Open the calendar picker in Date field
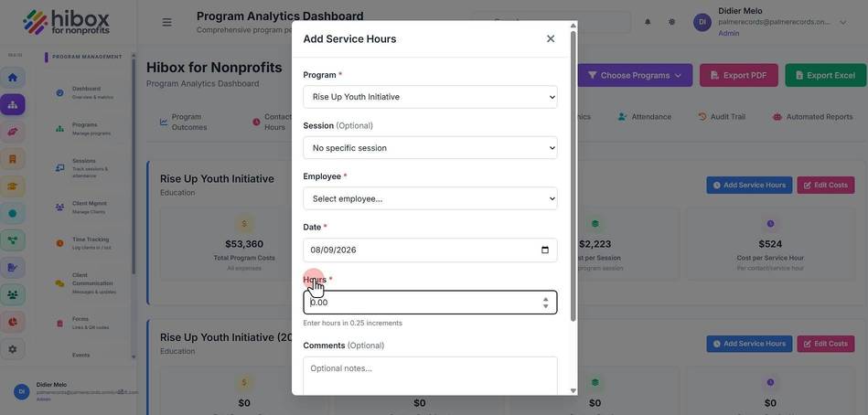The height and width of the screenshot is (415, 868). (x=545, y=250)
